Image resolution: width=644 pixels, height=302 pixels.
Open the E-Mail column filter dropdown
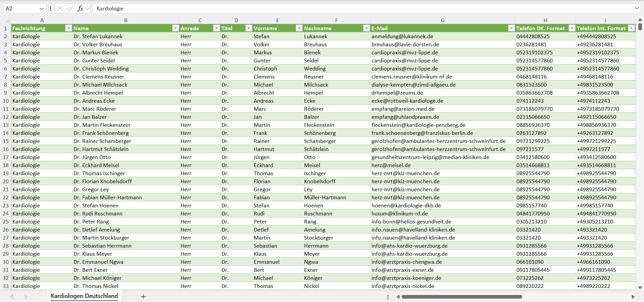(x=511, y=28)
